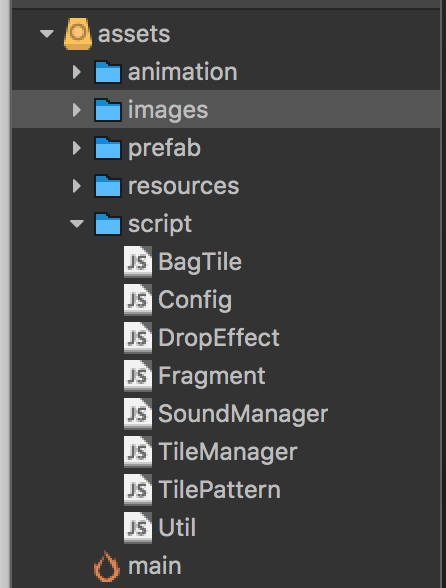Click the TilePattern JS file icon

(x=138, y=489)
